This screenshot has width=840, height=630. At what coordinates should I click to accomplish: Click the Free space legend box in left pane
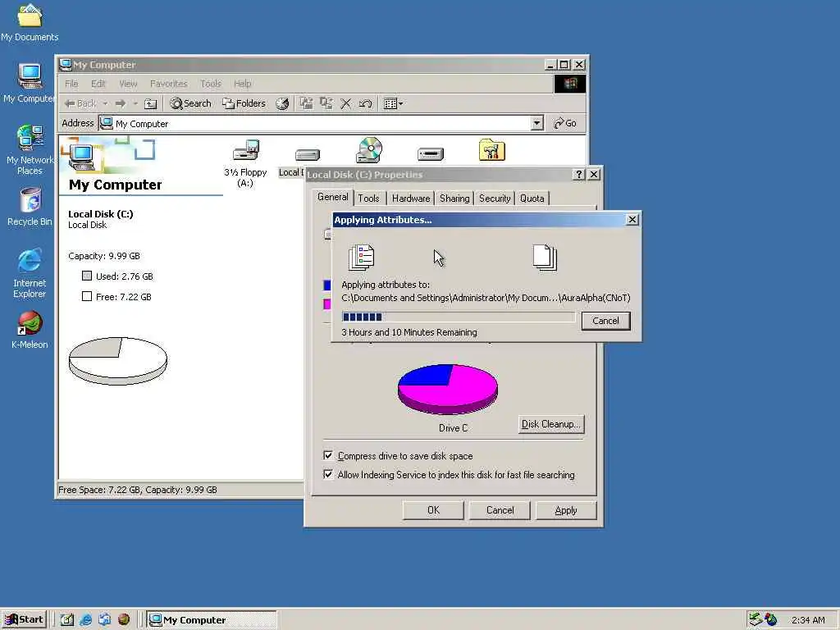click(87, 295)
